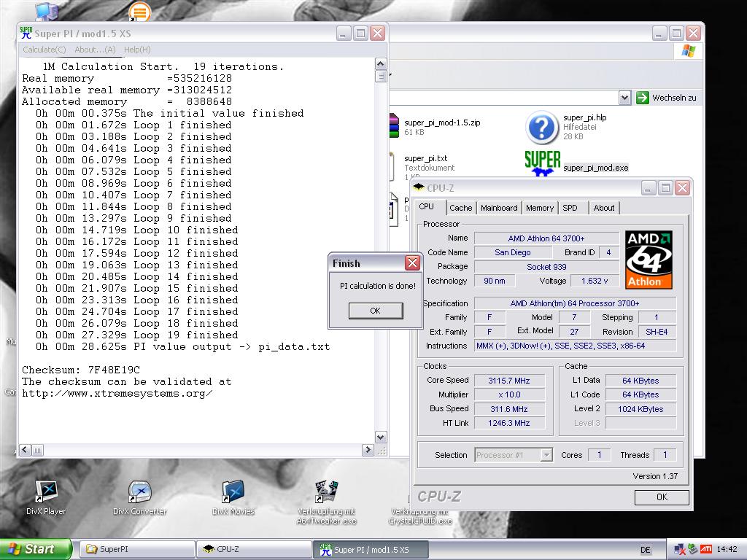Click Super PI vertical scrollbar down arrow
The image size is (747, 560).
[381, 437]
